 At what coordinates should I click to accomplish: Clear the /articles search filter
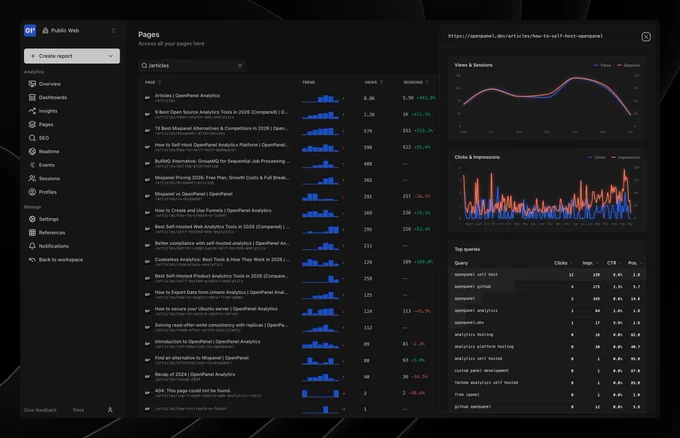tap(240, 65)
